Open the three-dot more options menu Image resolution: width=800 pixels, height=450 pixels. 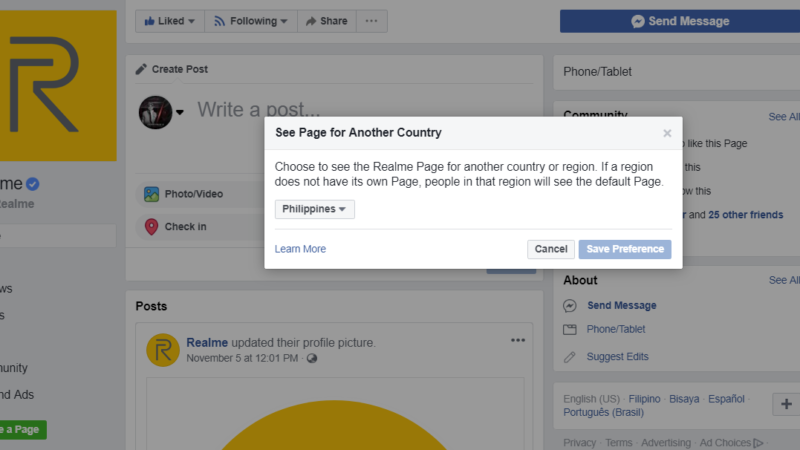click(371, 21)
